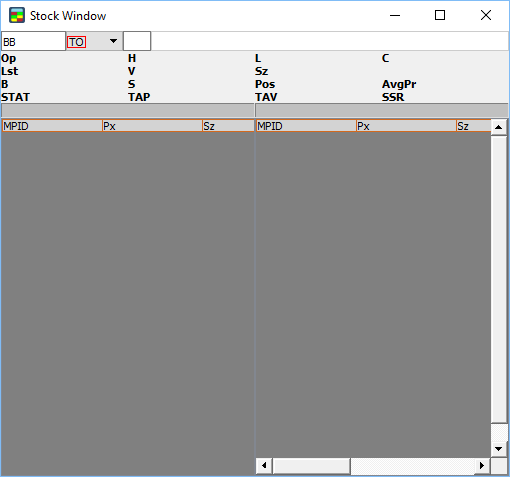Sort by right MPID column header

click(306, 126)
